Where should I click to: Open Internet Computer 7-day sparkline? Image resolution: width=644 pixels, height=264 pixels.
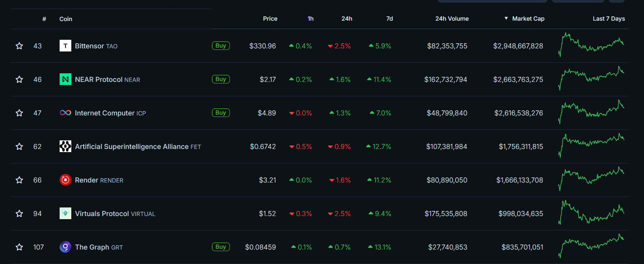pyautogui.click(x=591, y=112)
